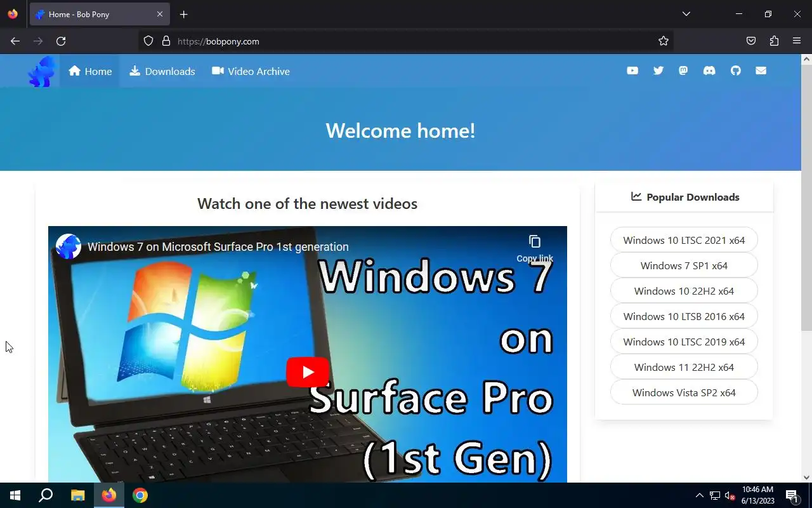The height and width of the screenshot is (508, 812).
Task: Open the YouTube social link icon
Action: point(632,70)
